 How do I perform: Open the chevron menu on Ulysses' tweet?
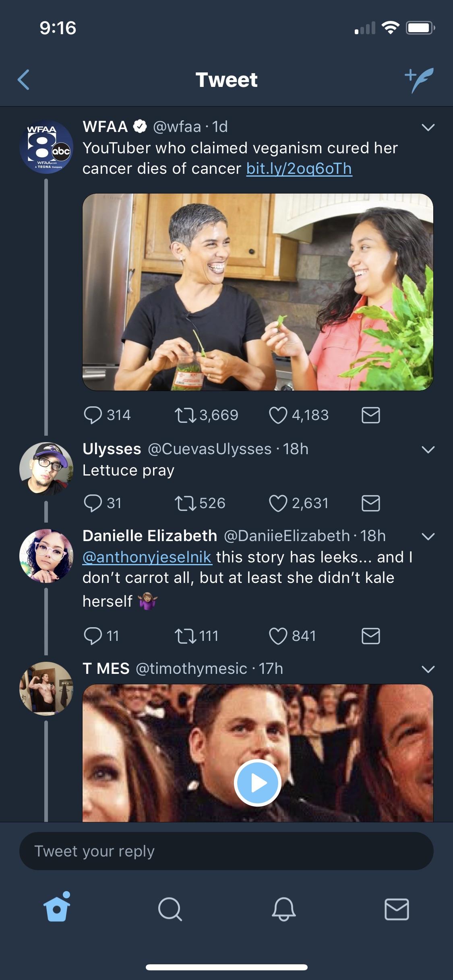pyautogui.click(x=428, y=449)
